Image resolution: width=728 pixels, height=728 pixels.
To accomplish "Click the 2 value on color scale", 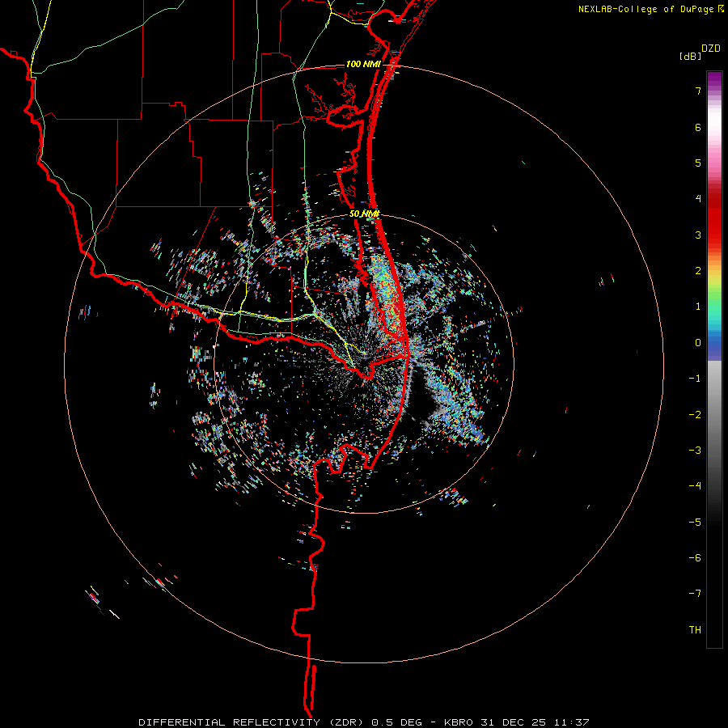I will pyautogui.click(x=698, y=271).
